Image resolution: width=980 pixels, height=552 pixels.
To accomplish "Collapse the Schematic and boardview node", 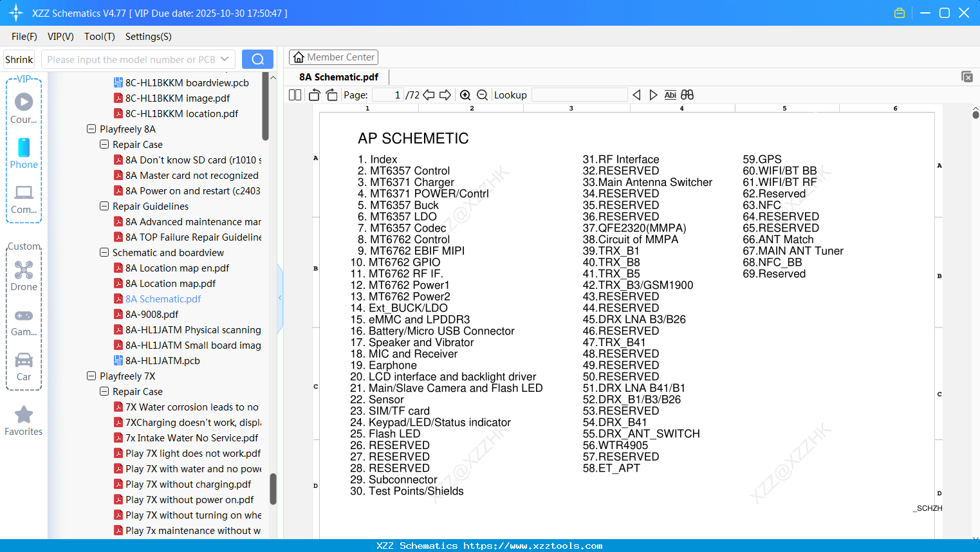I will pyautogui.click(x=104, y=252).
